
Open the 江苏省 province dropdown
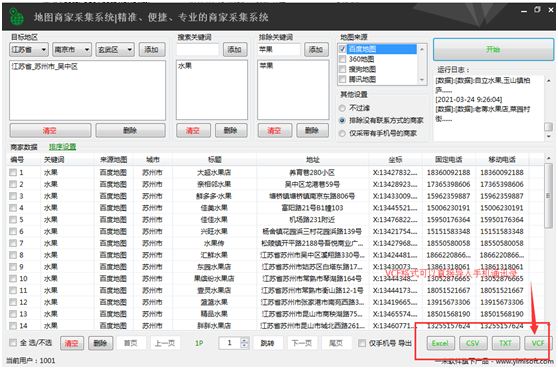pos(29,49)
